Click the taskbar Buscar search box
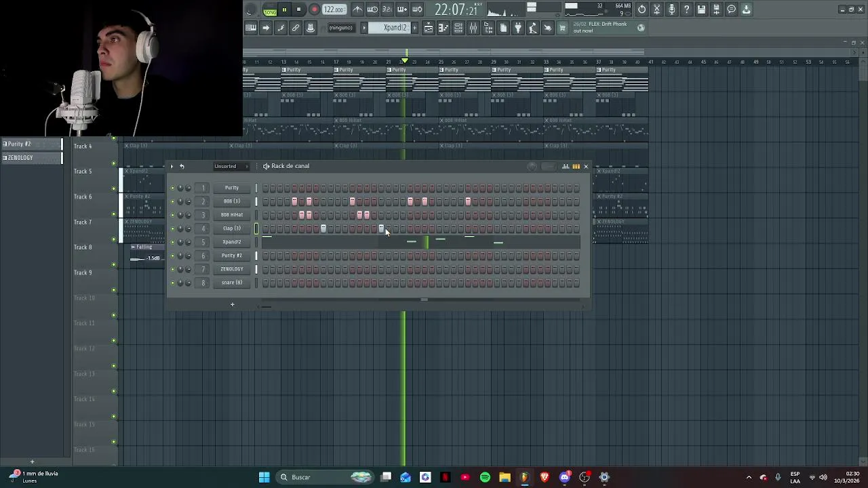The image size is (868, 488). [325, 477]
